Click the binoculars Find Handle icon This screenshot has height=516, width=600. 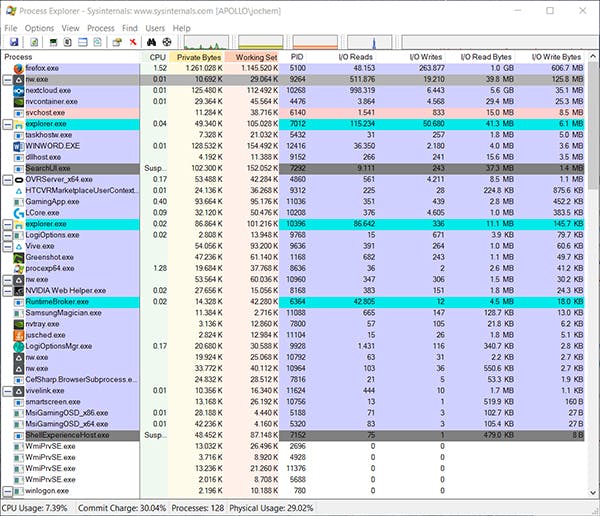click(x=152, y=42)
